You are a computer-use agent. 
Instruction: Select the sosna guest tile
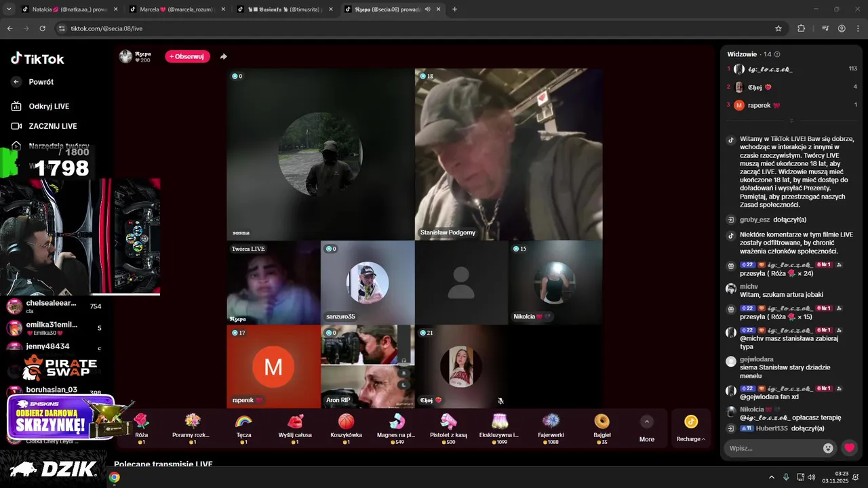coord(320,154)
